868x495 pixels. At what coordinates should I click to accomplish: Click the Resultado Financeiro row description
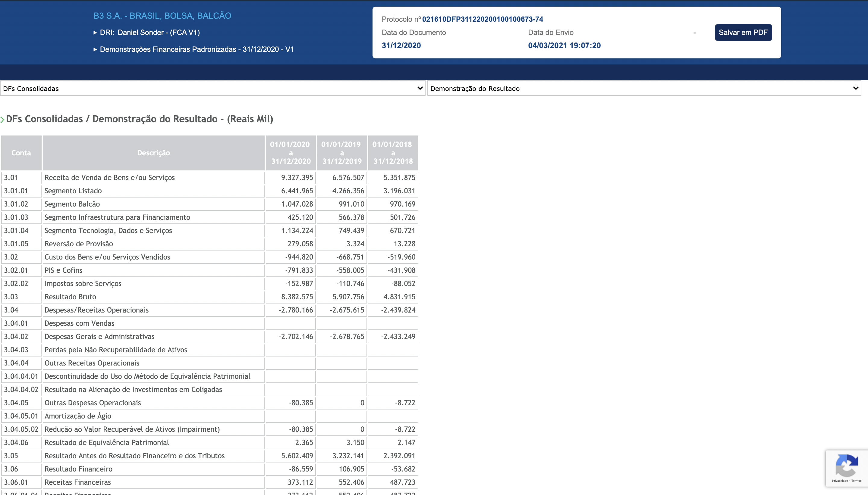coord(78,469)
